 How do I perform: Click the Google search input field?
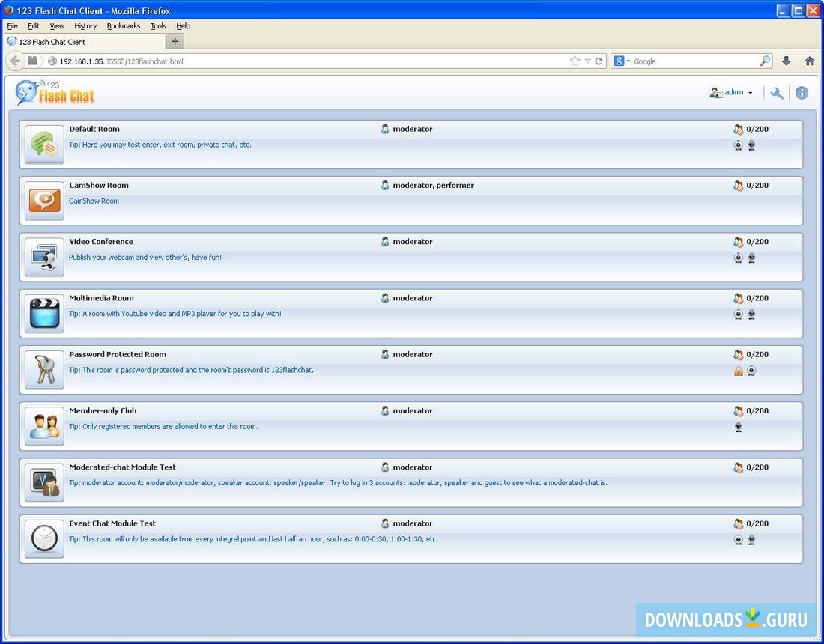[x=693, y=61]
